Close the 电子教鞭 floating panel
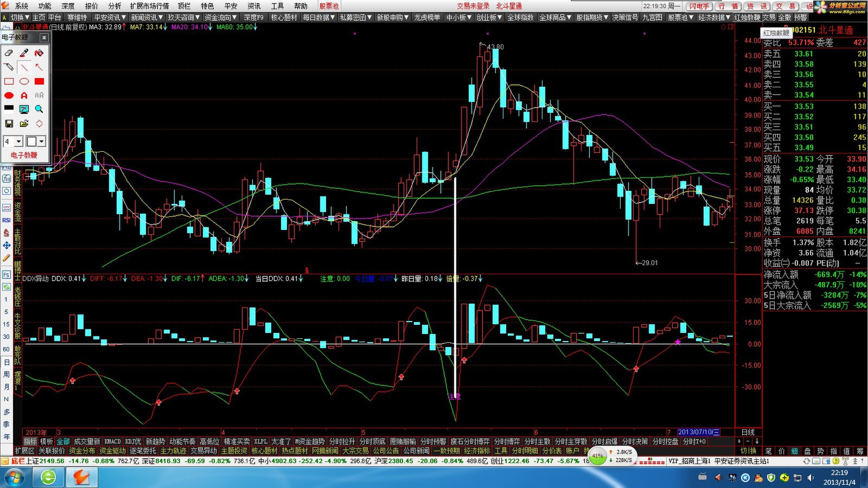This screenshot has width=868, height=488. tap(44, 37)
